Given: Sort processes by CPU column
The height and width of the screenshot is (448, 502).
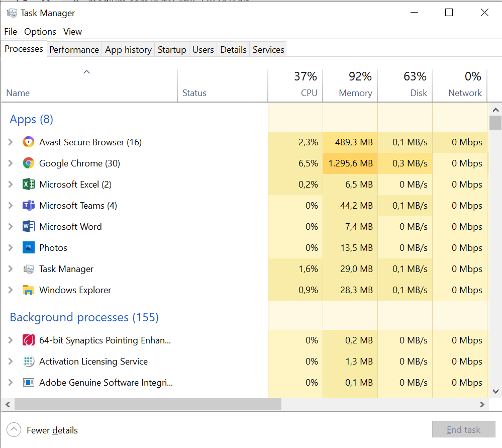Looking at the screenshot, I should (295, 85).
